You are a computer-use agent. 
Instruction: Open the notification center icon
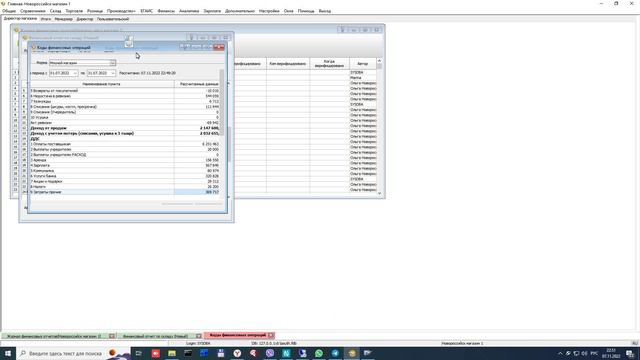tap(630, 353)
